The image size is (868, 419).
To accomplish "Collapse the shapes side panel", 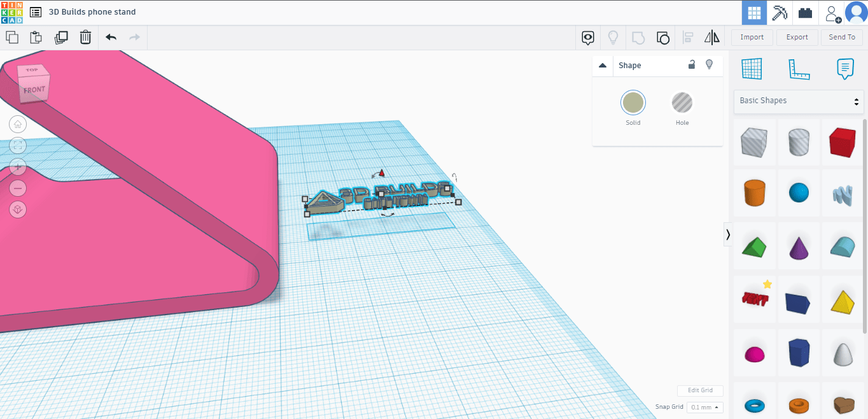I will click(728, 234).
